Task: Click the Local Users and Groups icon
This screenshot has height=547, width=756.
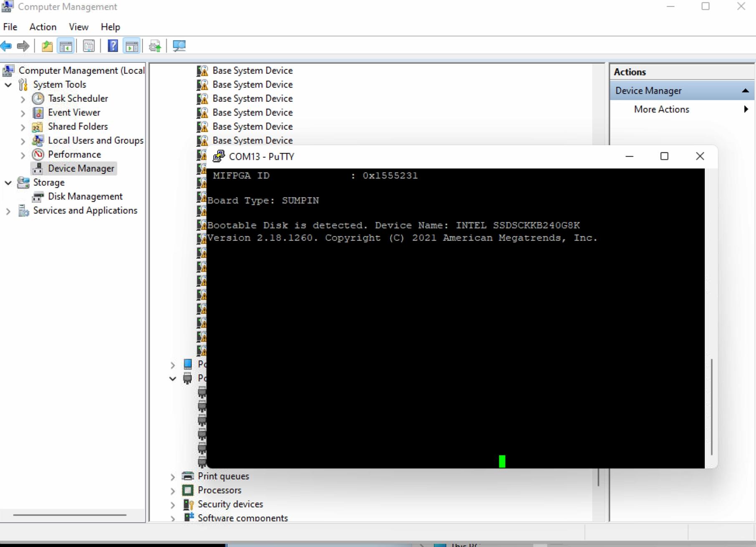Action: 38,140
